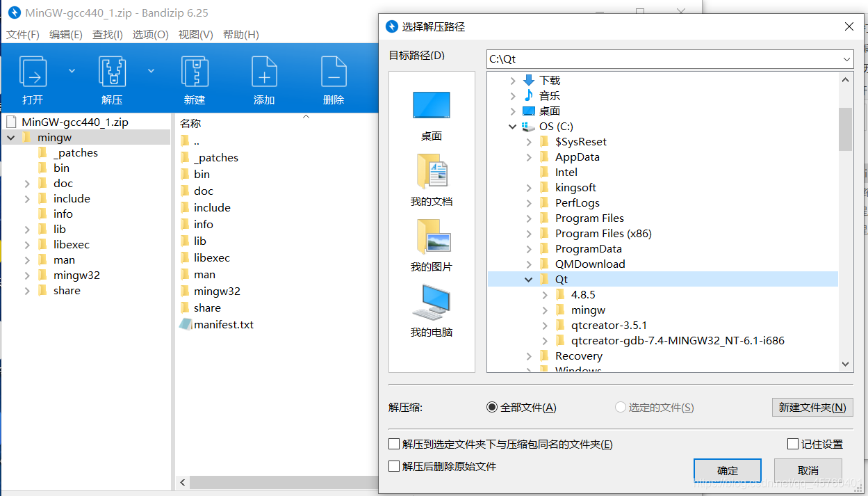This screenshot has width=868, height=496.
Task: Collapse the mingw node in left archive tree
Action: click(x=11, y=138)
